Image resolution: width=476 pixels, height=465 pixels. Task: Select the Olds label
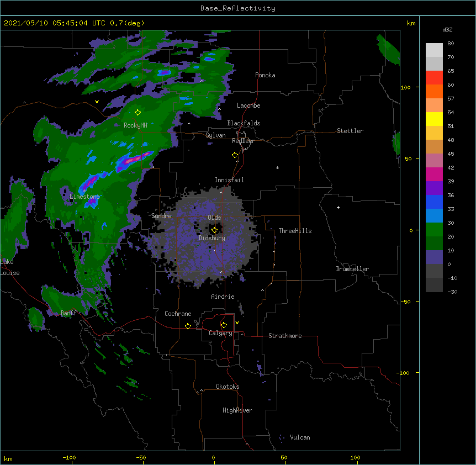tap(214, 218)
